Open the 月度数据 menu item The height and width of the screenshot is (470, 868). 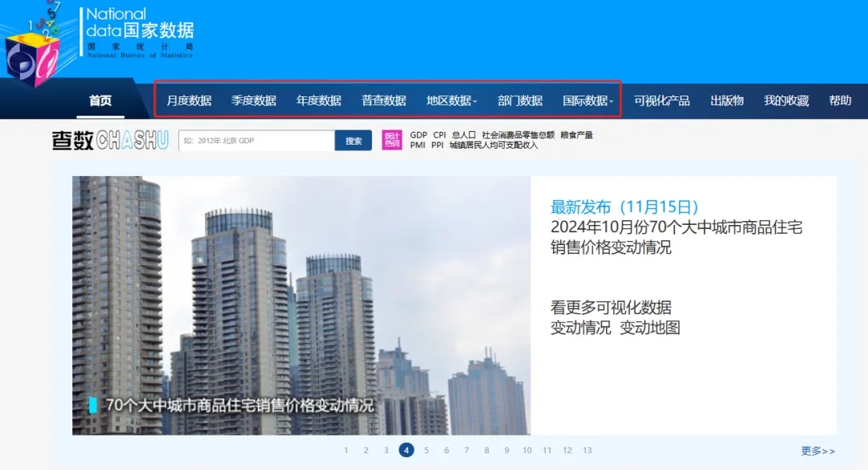click(189, 100)
